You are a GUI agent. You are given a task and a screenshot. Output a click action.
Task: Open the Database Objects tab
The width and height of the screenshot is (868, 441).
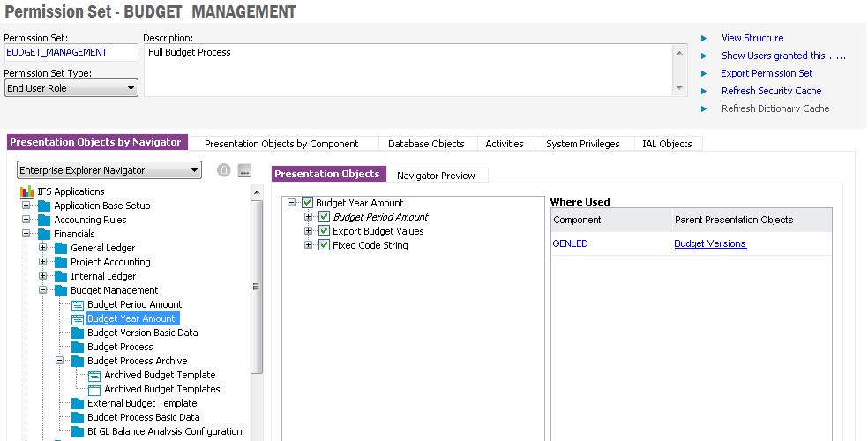point(426,144)
